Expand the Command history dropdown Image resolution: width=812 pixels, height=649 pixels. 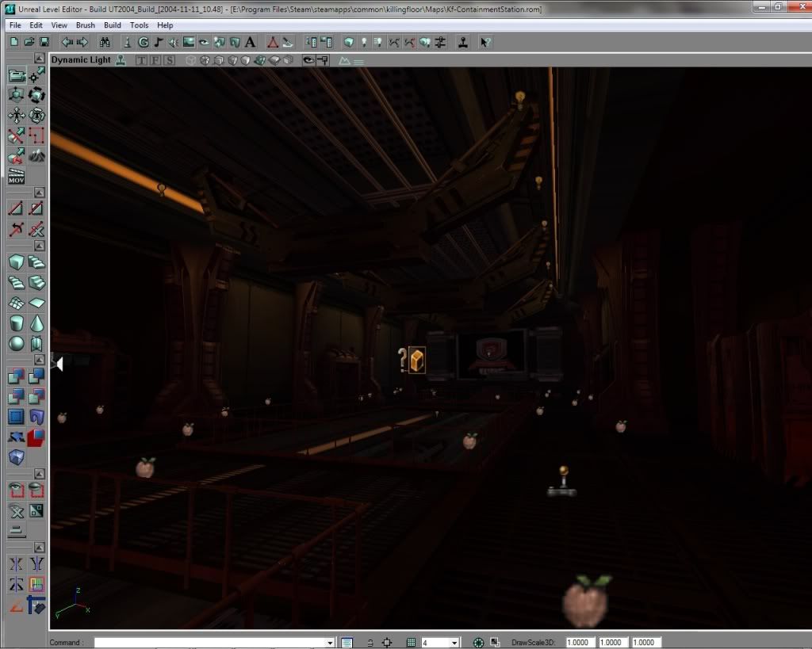tap(330, 643)
